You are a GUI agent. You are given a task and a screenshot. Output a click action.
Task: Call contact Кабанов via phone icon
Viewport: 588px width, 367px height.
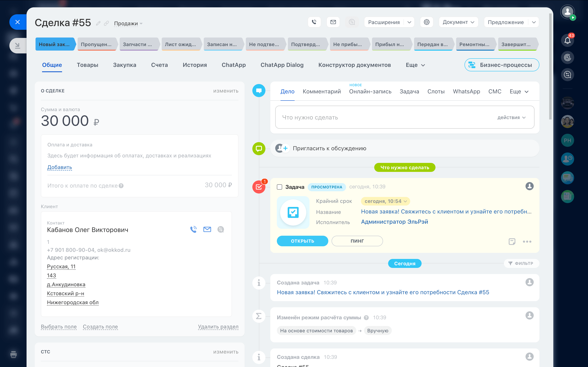193,229
